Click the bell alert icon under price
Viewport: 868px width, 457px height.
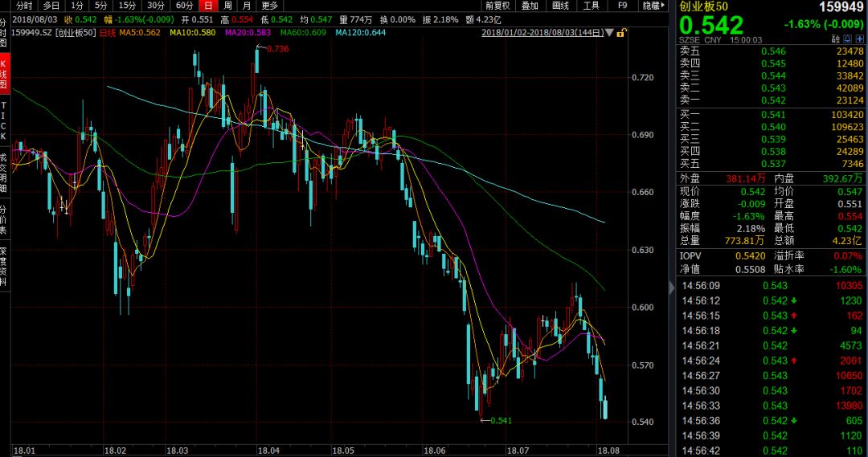(x=848, y=39)
